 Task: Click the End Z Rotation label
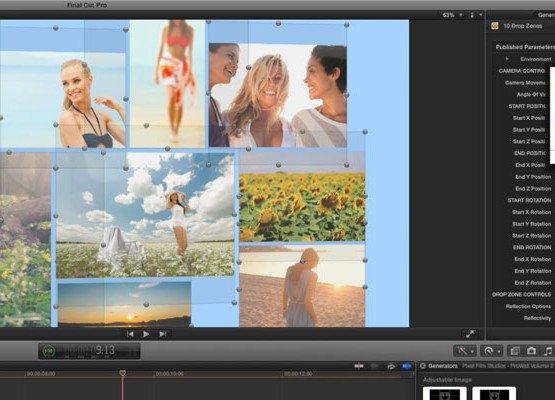tap(533, 283)
